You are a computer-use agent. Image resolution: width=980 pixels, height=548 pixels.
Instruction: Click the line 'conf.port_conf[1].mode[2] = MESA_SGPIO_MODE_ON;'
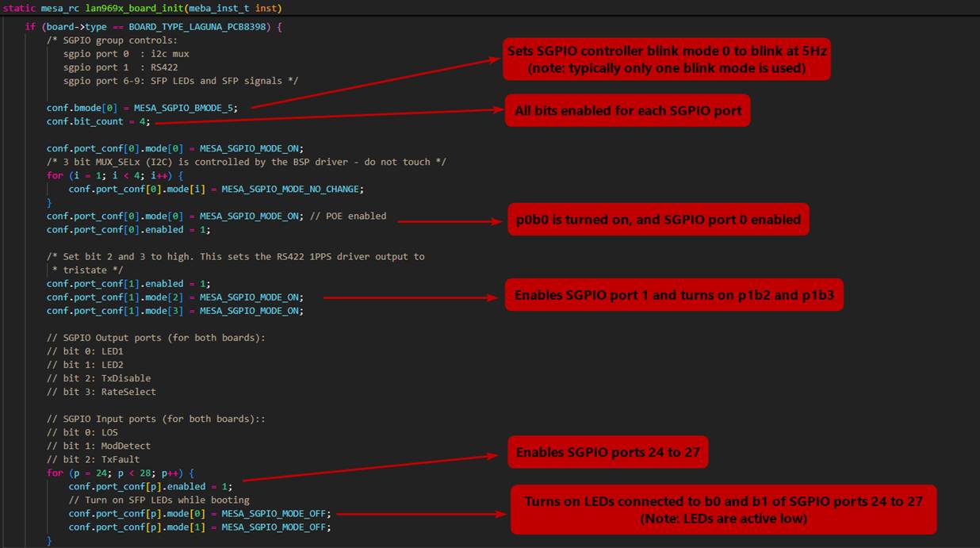point(174,297)
